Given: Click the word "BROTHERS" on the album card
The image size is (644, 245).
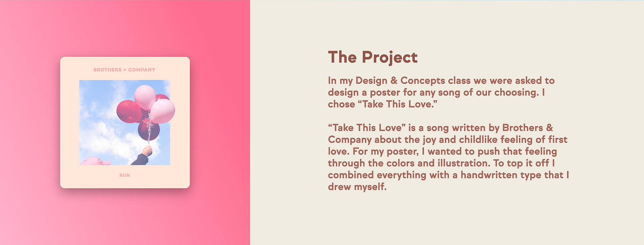Looking at the screenshot, I should 107,70.
